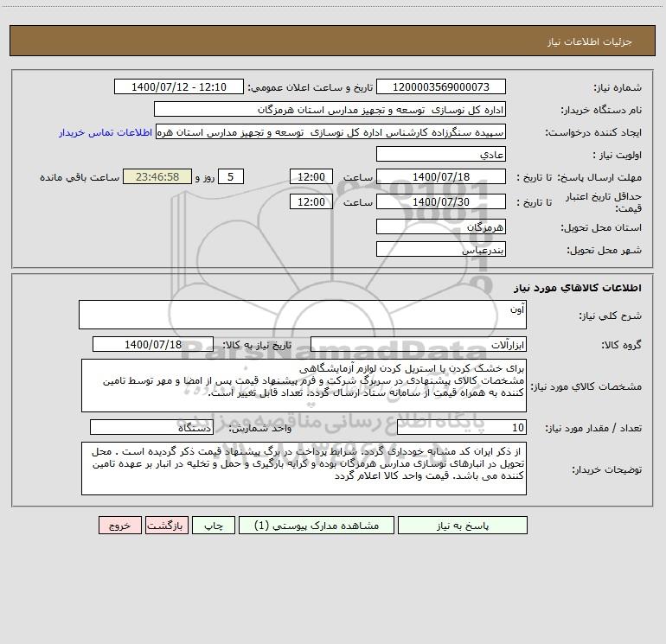This screenshot has height=644, width=666.
Task: Click the countdown timer 23:46:58
Action: pyautogui.click(x=157, y=176)
